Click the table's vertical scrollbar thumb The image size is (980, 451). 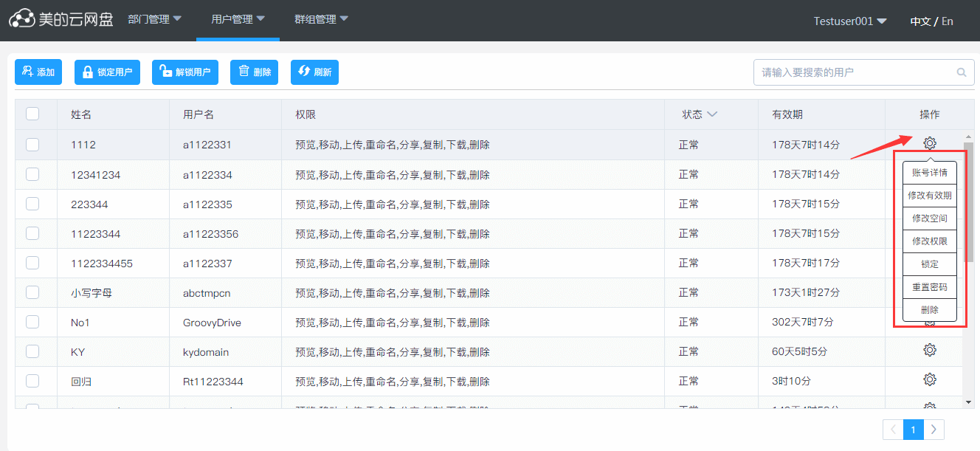(969, 202)
